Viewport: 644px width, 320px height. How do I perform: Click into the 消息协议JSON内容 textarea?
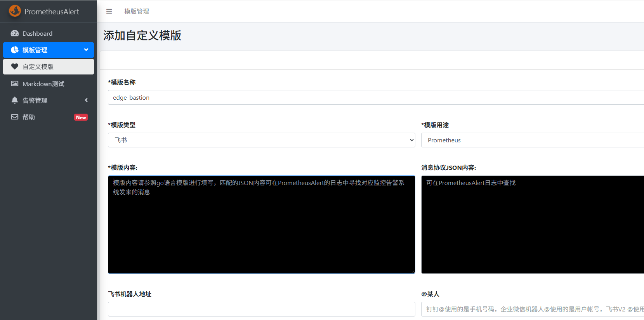pyautogui.click(x=533, y=225)
